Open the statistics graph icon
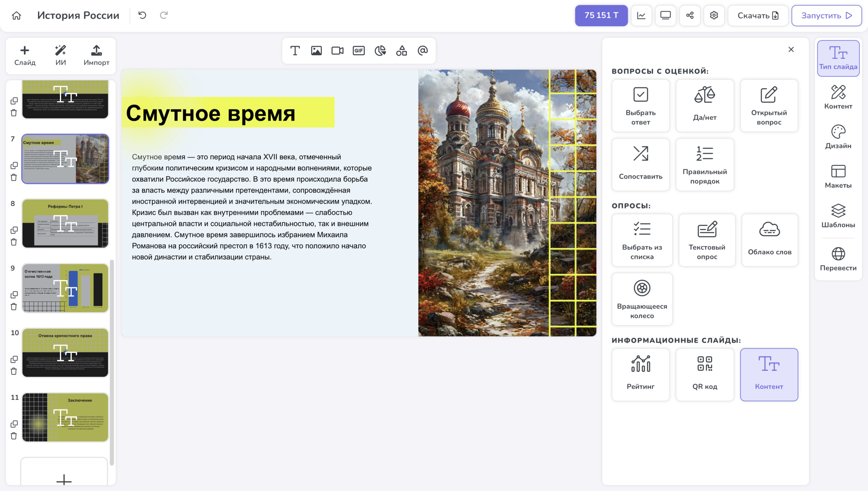This screenshot has width=868, height=491. 641,15
